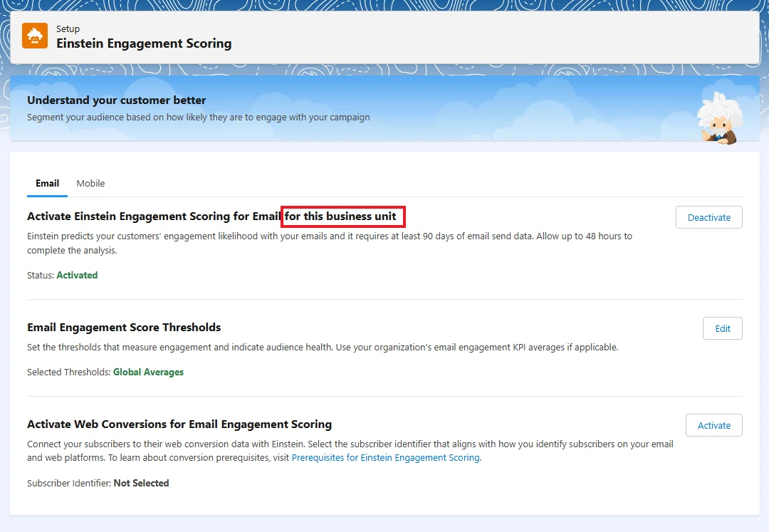
Task: Select the Email tab
Action: click(47, 183)
